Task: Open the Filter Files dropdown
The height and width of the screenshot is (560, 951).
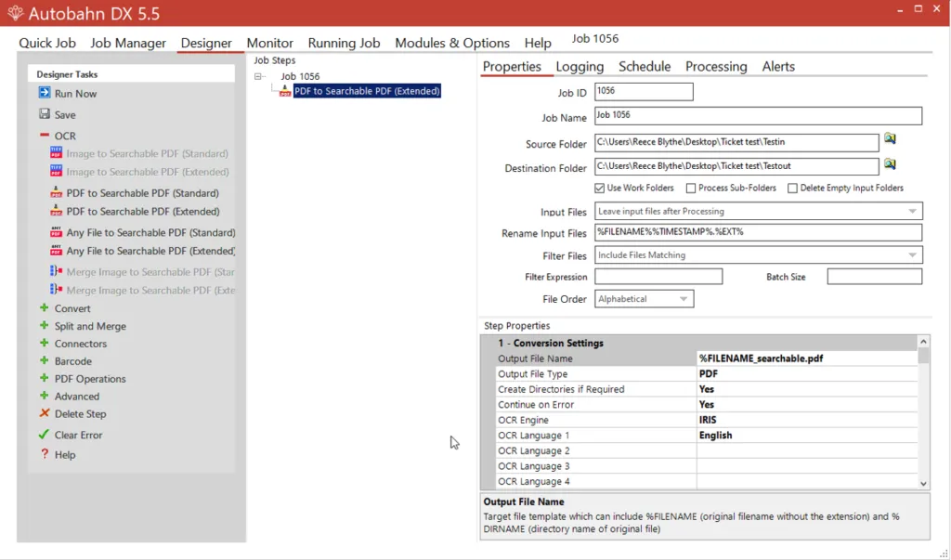Action: [911, 255]
